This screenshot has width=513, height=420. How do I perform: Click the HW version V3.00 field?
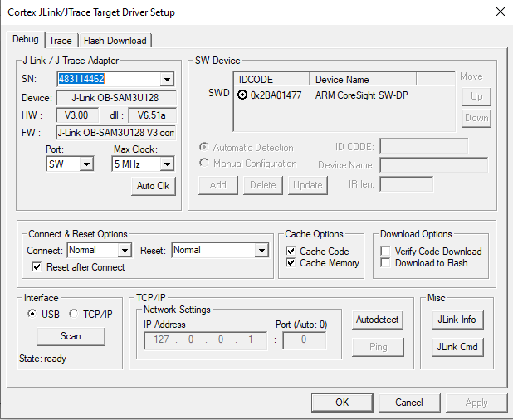(76, 115)
